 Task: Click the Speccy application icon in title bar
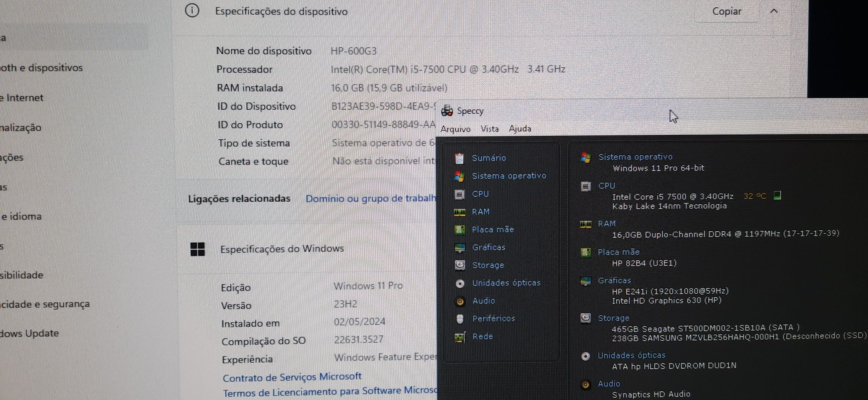pos(447,111)
